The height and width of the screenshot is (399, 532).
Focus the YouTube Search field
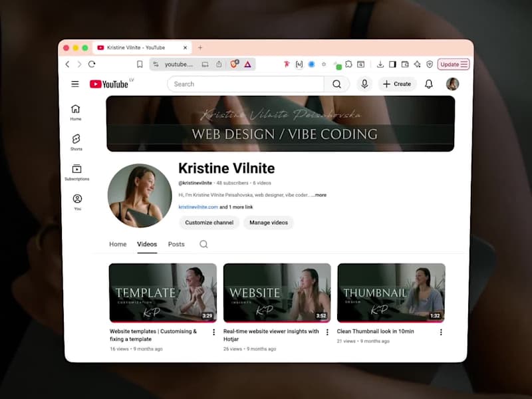click(245, 84)
